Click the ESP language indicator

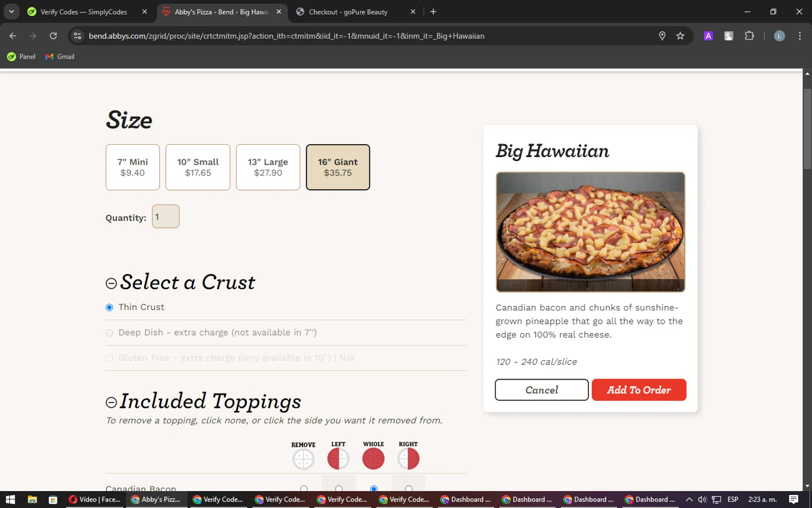pos(733,499)
